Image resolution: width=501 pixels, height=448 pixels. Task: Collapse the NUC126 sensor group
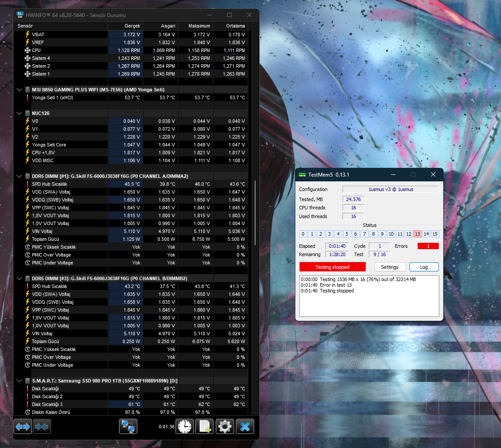tap(19, 113)
